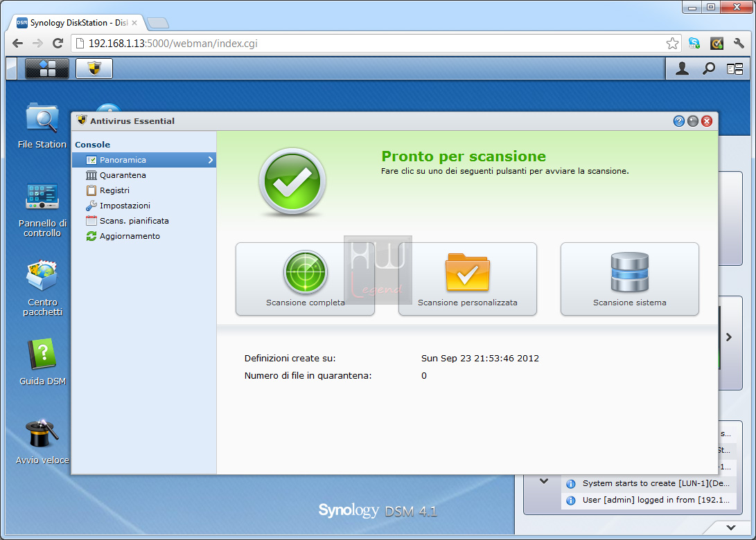Open the Skype browser extension icon

point(694,44)
